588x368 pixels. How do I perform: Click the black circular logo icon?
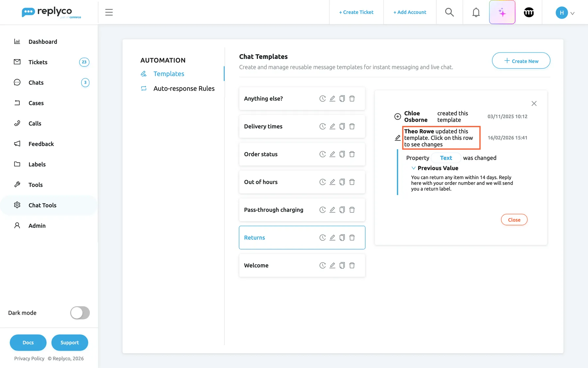(529, 12)
